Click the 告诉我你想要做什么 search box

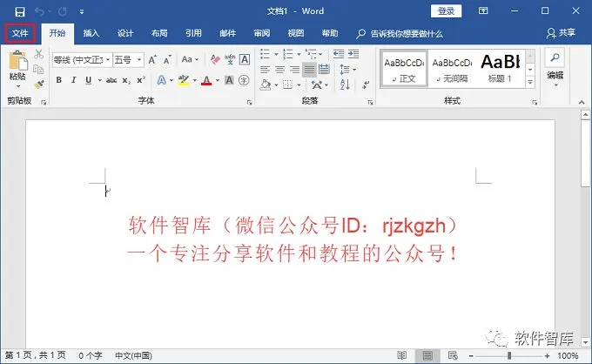[400, 34]
